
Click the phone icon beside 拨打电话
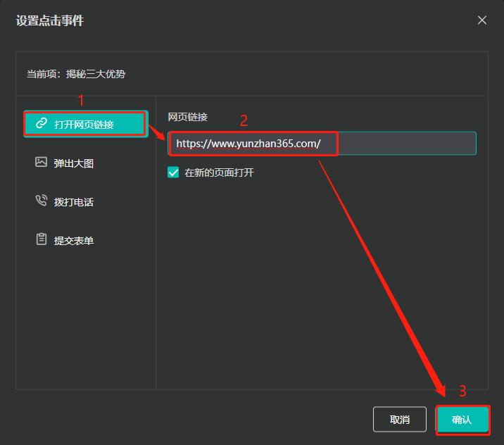point(41,201)
